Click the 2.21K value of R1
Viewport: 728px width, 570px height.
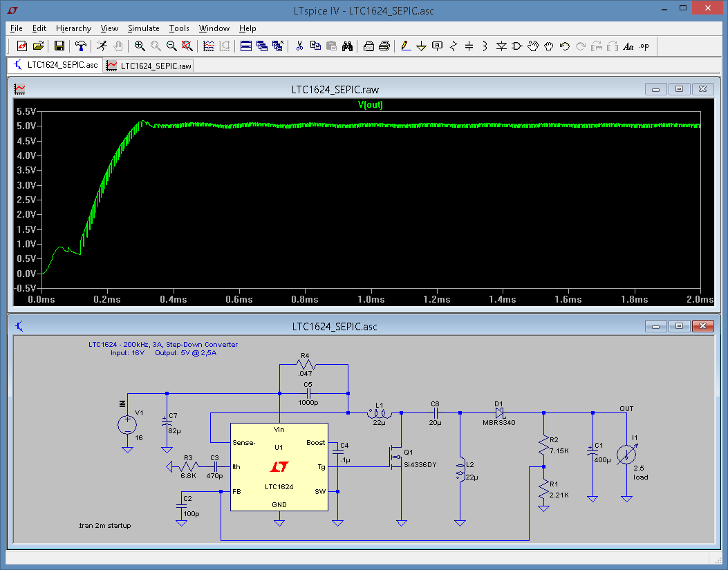pos(559,495)
